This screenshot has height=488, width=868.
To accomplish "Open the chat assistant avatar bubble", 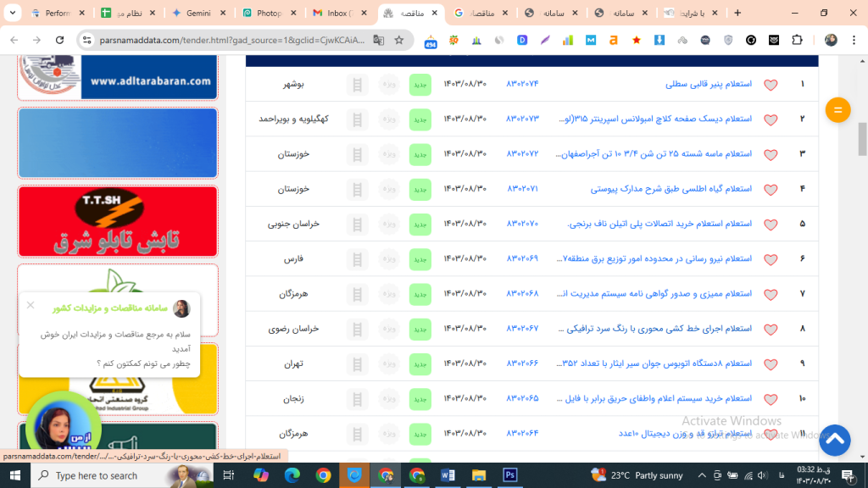I will click(x=63, y=427).
